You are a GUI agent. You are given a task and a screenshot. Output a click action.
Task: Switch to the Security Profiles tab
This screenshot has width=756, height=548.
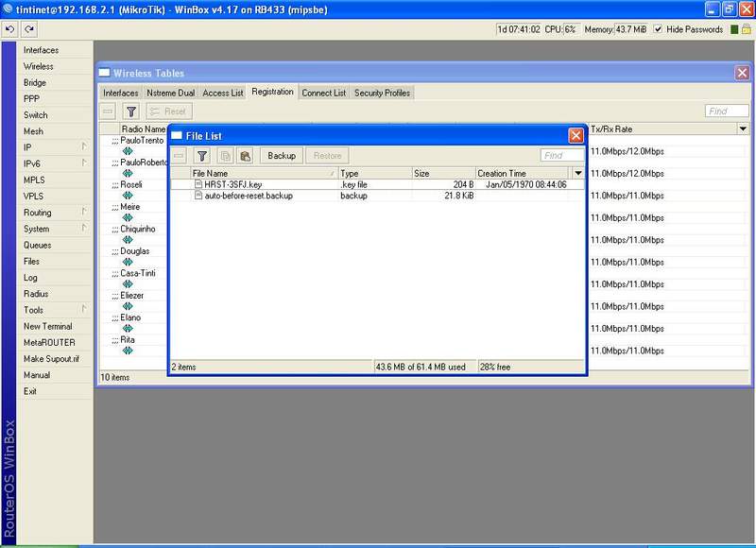point(382,93)
